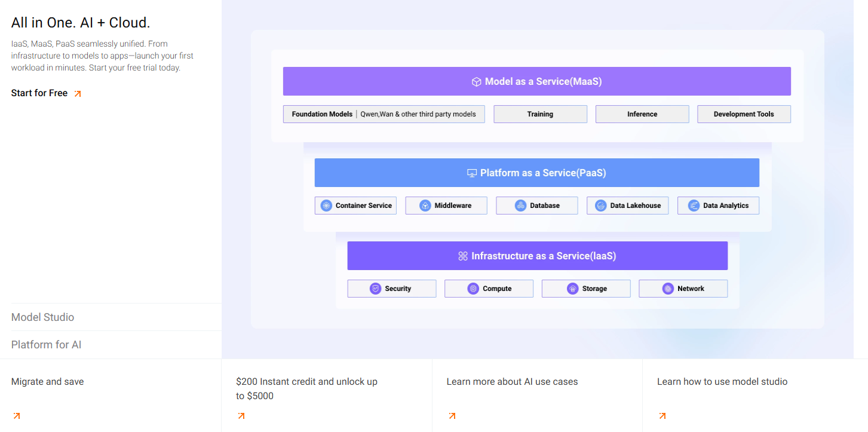Screen dimensions: 868x432
Task: Click the Database icon
Action: coord(521,206)
